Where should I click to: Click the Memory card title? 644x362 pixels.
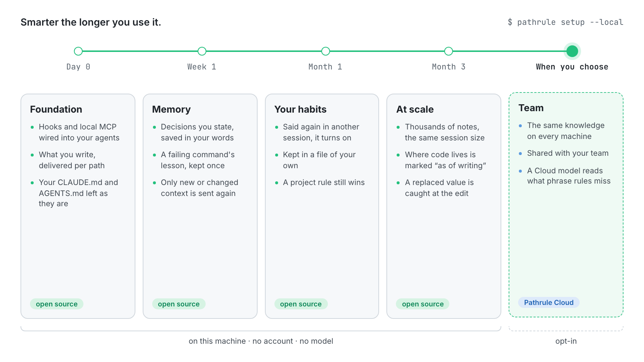coord(171,109)
